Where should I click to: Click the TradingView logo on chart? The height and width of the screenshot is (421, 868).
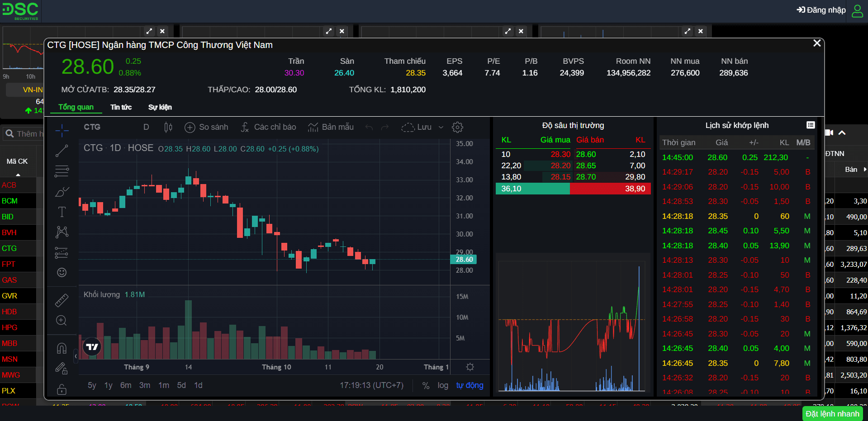click(92, 347)
